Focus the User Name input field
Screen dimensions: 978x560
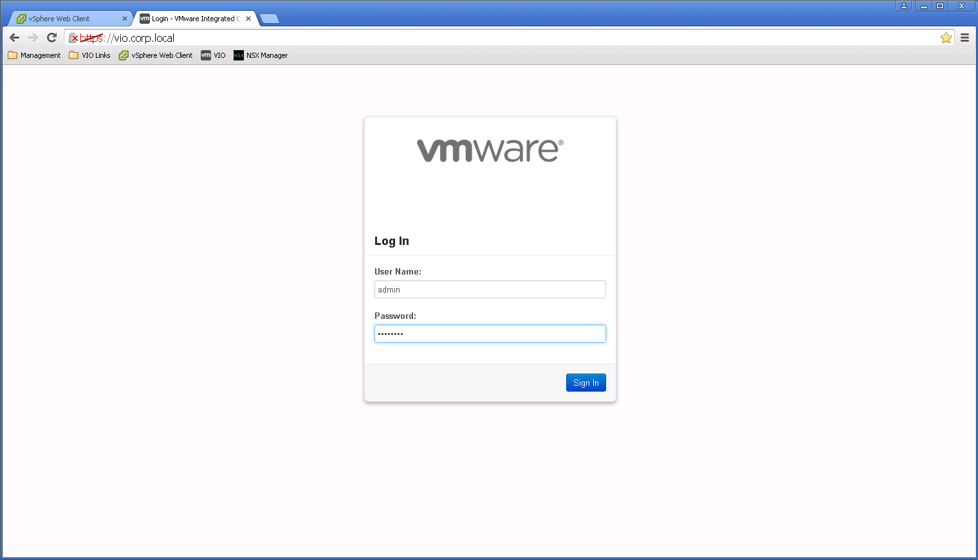[490, 289]
